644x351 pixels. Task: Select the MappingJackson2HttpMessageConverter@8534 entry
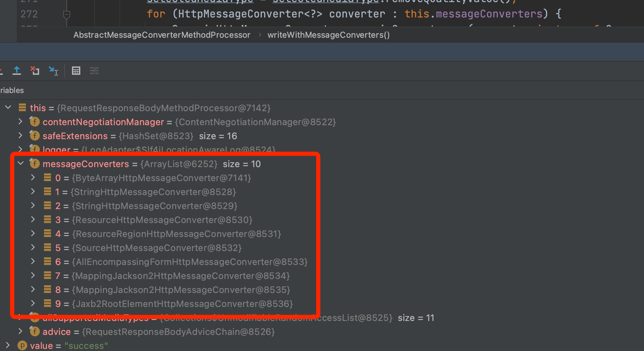click(322, 276)
